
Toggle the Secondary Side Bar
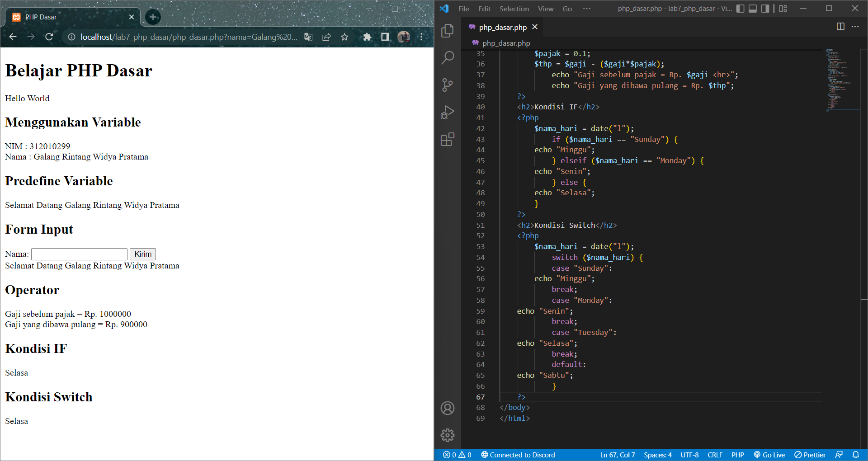(765, 9)
